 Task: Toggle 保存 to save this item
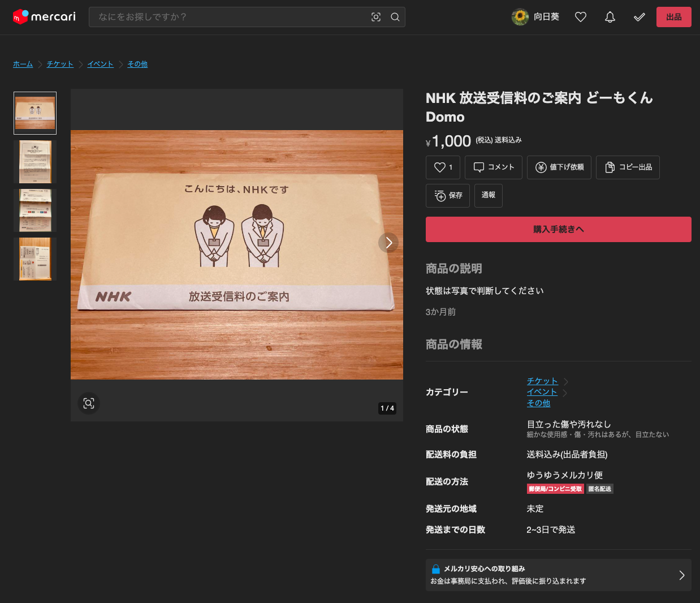(x=448, y=196)
